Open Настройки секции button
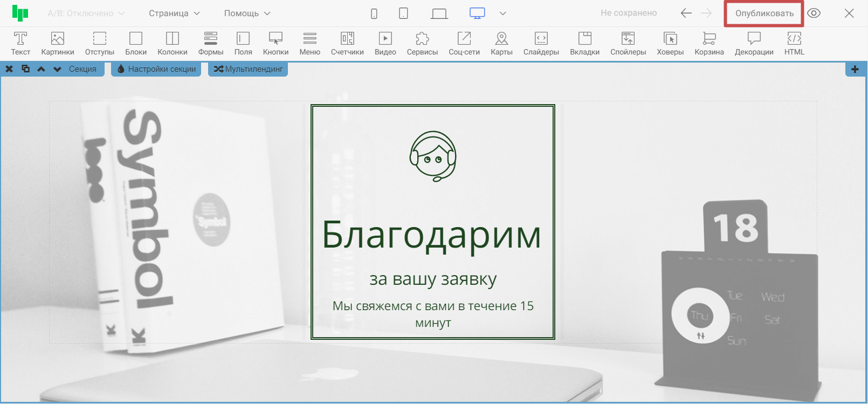 pyautogui.click(x=156, y=69)
